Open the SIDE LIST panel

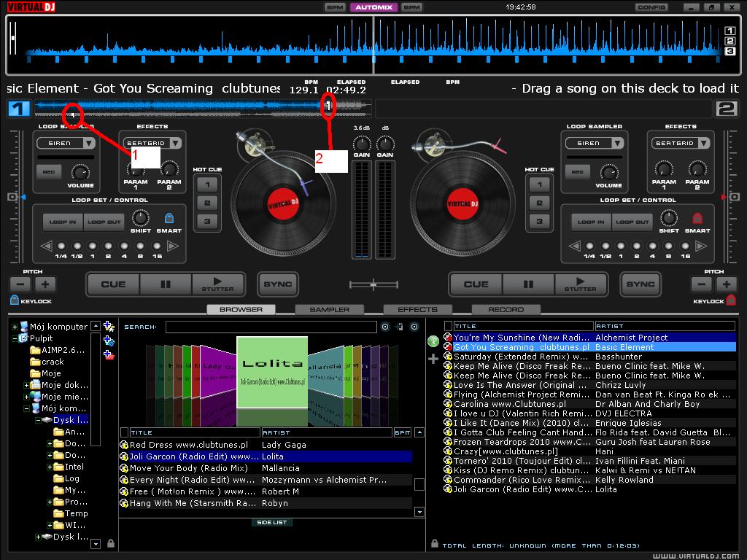click(272, 522)
